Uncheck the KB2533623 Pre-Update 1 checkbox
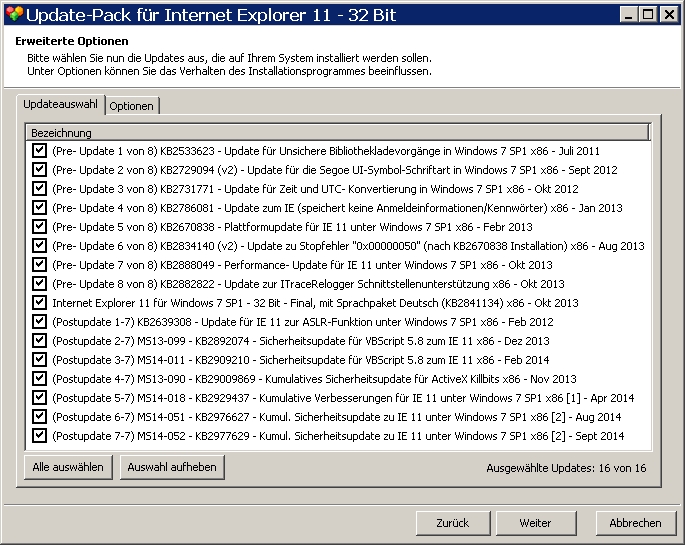 [40, 150]
